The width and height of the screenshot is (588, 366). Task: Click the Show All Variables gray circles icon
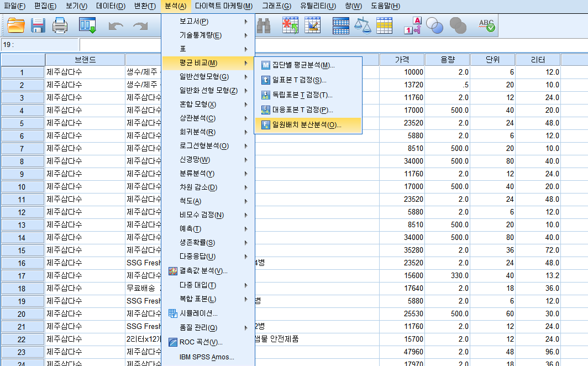pos(458,26)
